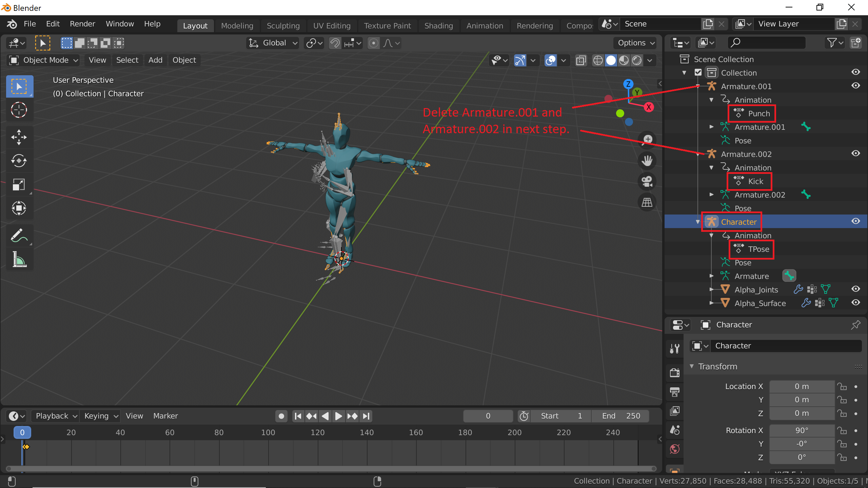The image size is (868, 488).
Task: Activate the Move tool
Action: 19,137
